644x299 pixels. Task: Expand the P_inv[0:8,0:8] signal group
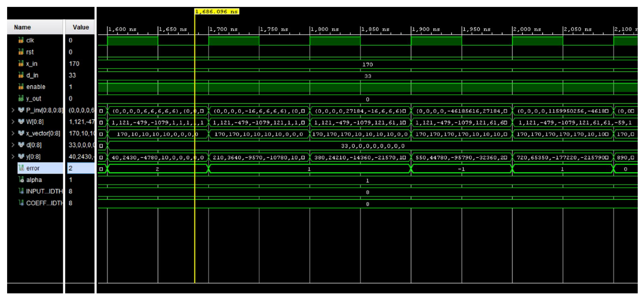[x=13, y=110]
